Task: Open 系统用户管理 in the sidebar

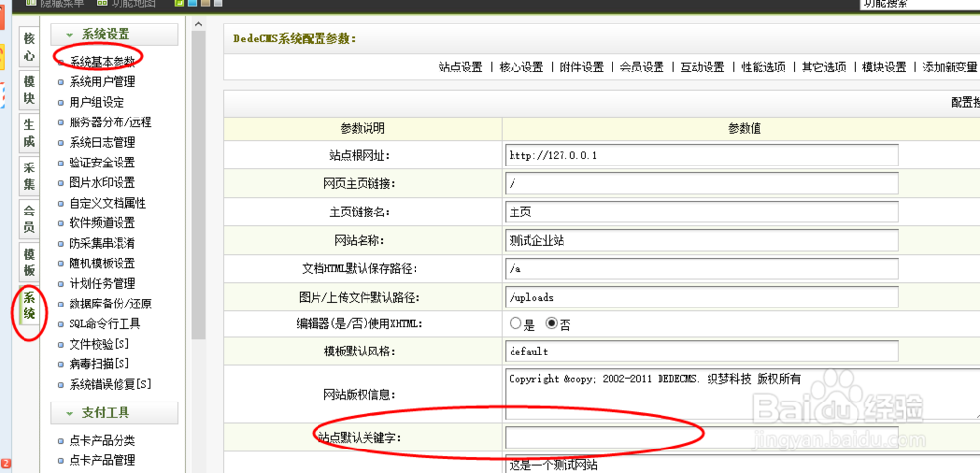Action: click(102, 82)
